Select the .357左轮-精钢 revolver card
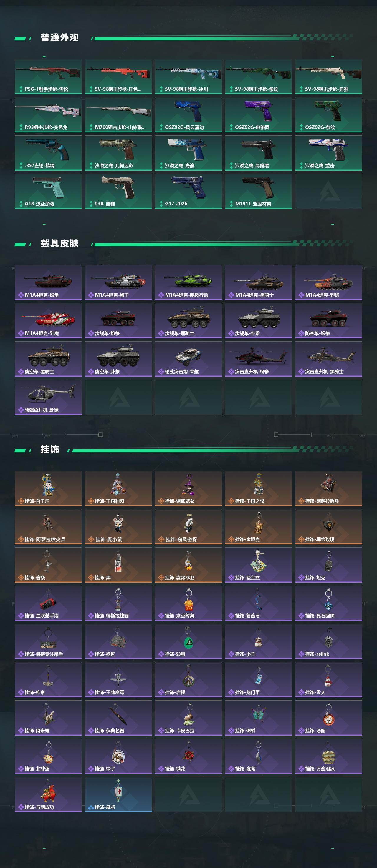Image resolution: width=377 pixels, height=868 pixels. coord(48,153)
